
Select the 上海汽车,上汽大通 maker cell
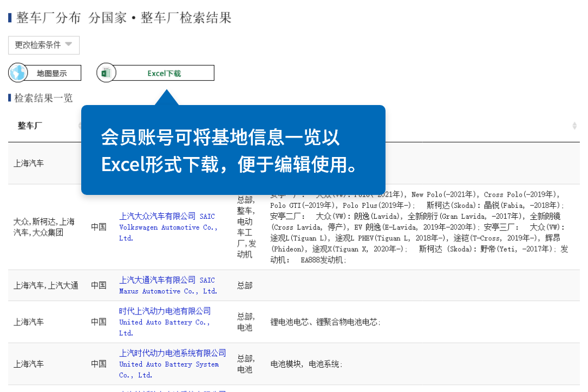[x=45, y=285]
